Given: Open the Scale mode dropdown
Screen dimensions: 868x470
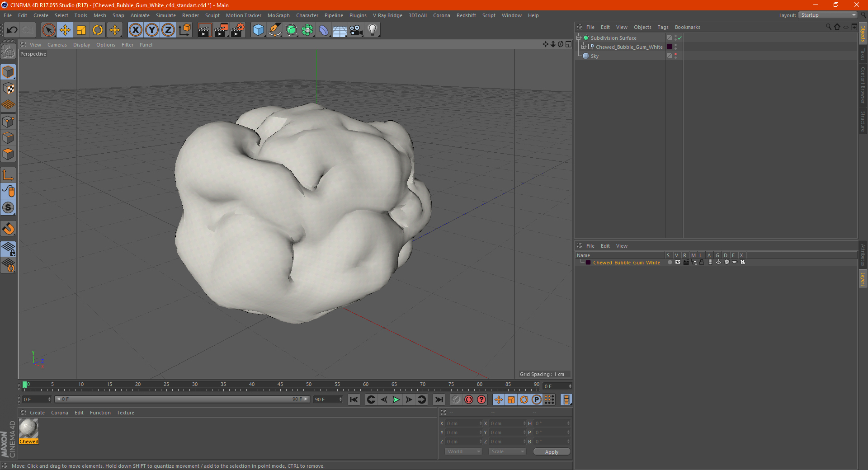Looking at the screenshot, I should pos(507,452).
